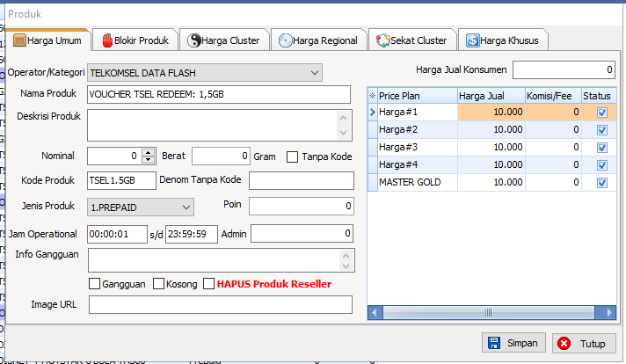Viewport: 626px width, 364px height.
Task: Open the Harga Cluster tab
Action: (224, 40)
